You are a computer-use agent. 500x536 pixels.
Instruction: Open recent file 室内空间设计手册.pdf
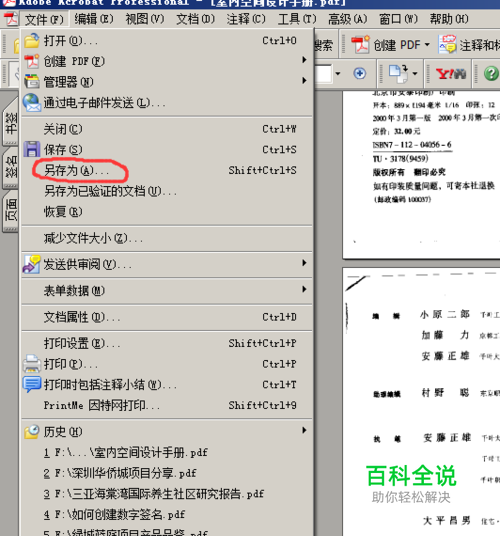pos(167,453)
